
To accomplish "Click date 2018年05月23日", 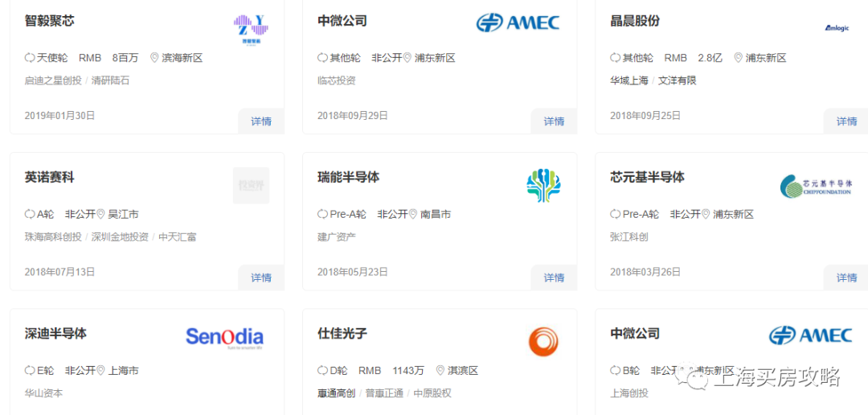I will coord(353,272).
